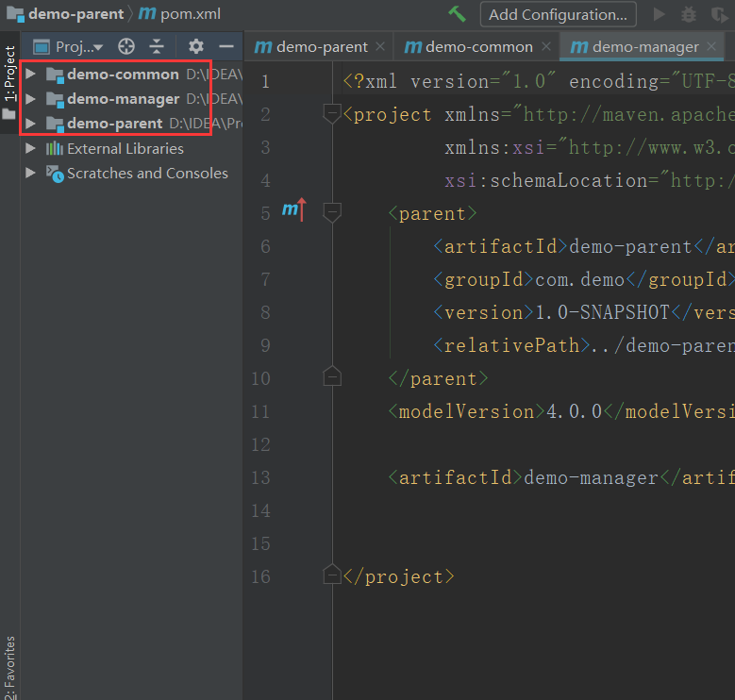Click line number 13 in gutter

coord(260,478)
